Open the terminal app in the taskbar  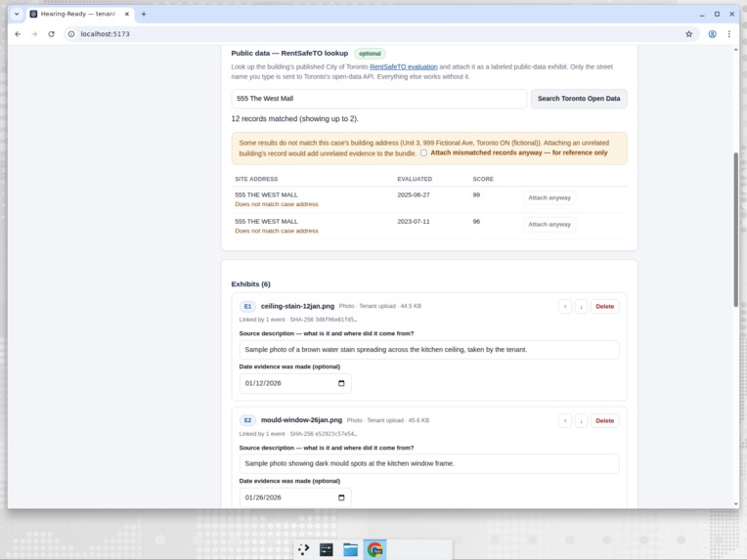[327, 549]
